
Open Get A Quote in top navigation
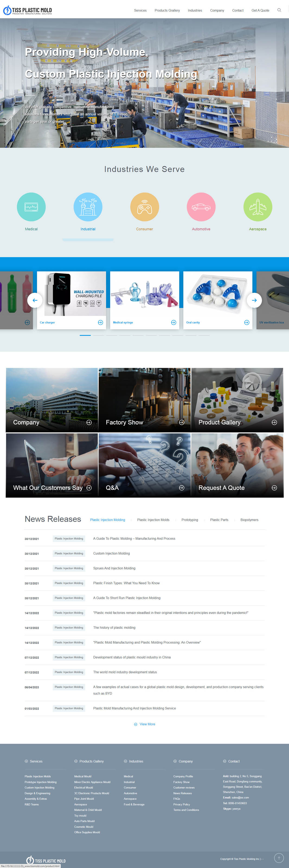[x=260, y=11]
